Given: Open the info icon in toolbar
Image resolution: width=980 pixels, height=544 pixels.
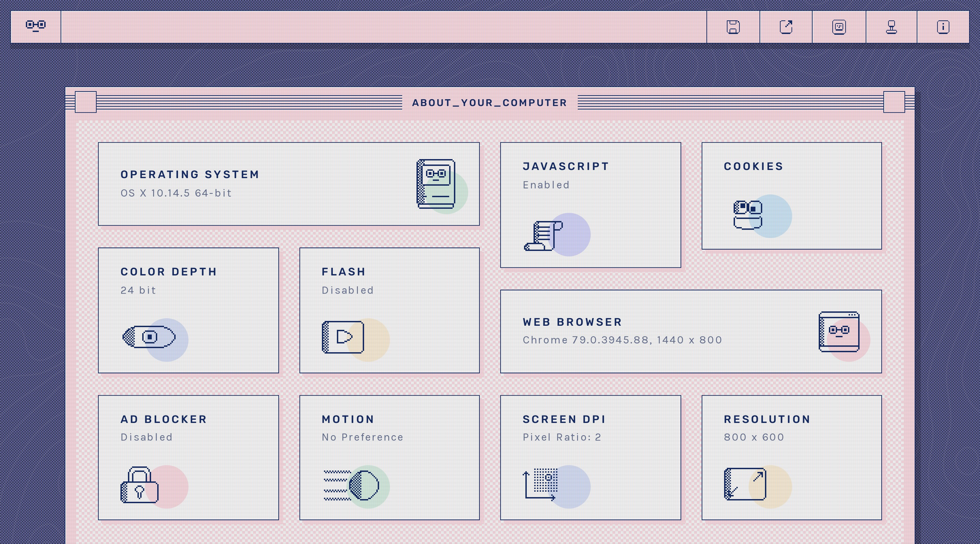Looking at the screenshot, I should tap(943, 27).
